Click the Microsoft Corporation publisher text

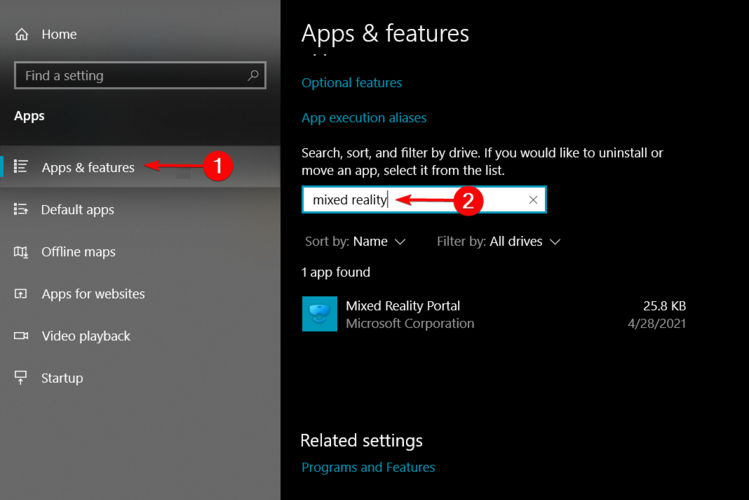click(410, 323)
